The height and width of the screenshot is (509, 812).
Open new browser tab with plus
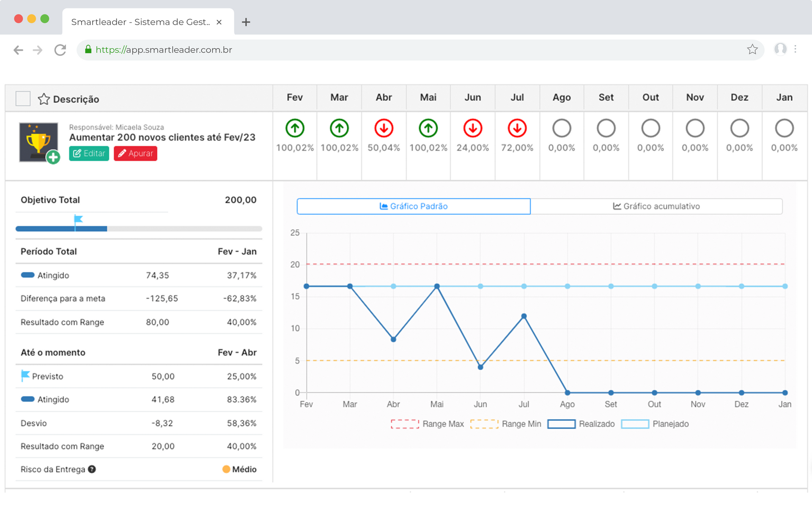tap(246, 22)
